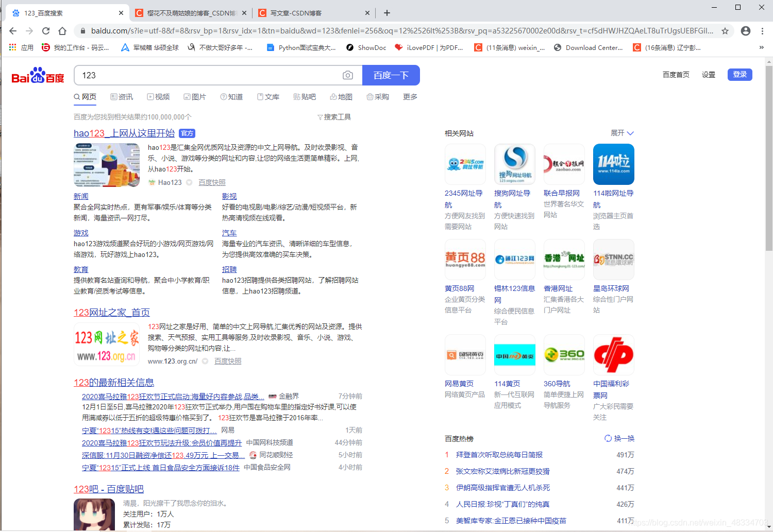Open the 123的最新相关信息 heading link
773x532 pixels.
pyautogui.click(x=114, y=382)
